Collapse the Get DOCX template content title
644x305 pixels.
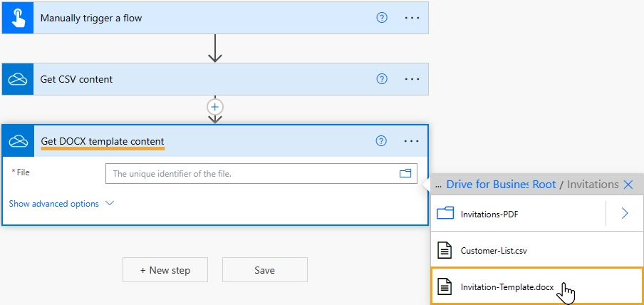(103, 141)
